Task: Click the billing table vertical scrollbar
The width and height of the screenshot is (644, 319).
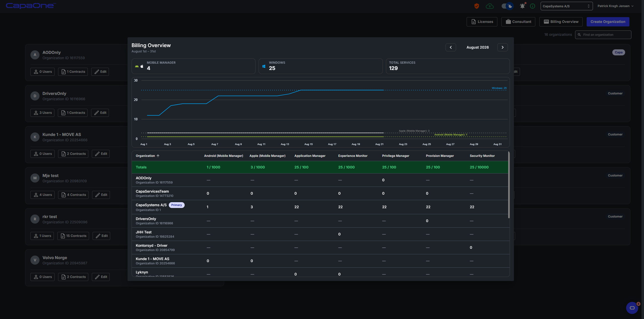Action: [509, 185]
